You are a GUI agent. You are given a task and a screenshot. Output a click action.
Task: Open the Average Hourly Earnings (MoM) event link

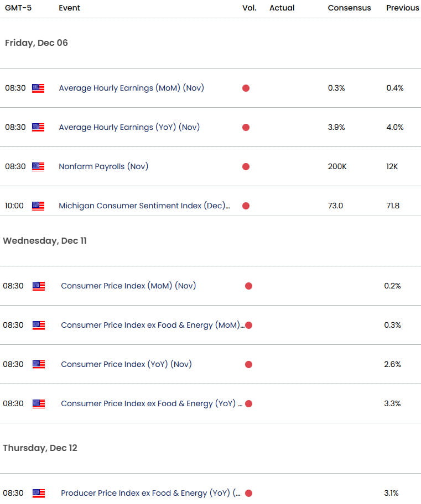pyautogui.click(x=131, y=88)
